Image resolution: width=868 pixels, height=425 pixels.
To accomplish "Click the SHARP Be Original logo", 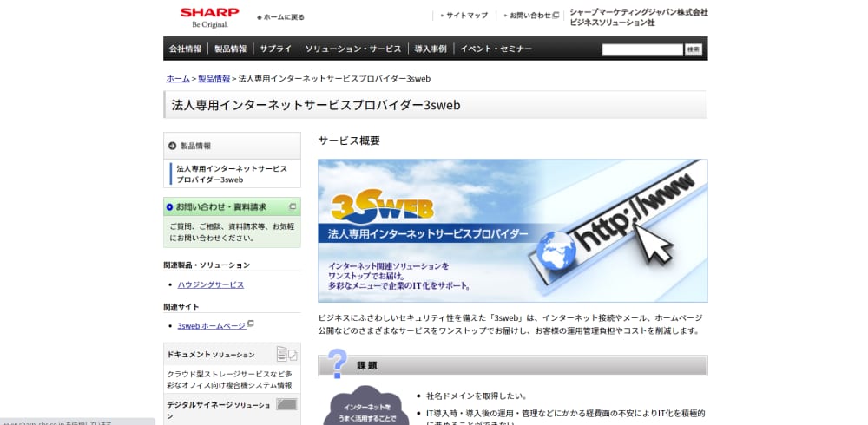I will (209, 17).
